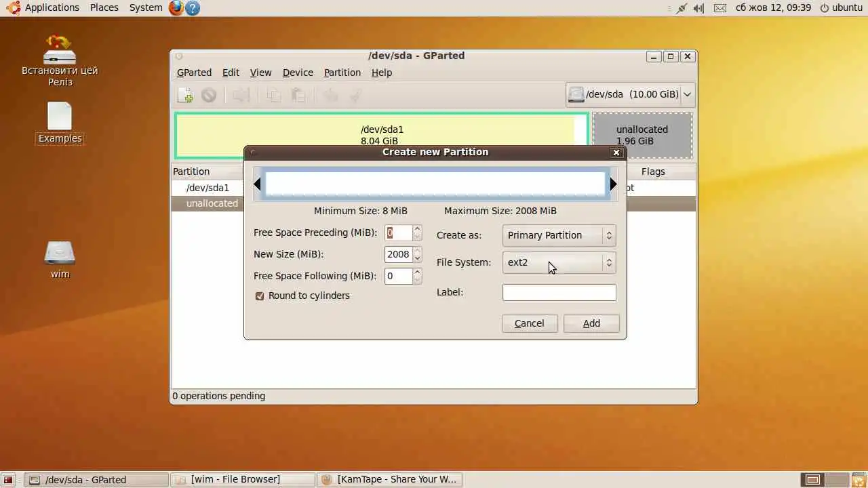Screen dimensions: 868x488
Task: Click the Free Space Following input field
Action: click(x=399, y=277)
